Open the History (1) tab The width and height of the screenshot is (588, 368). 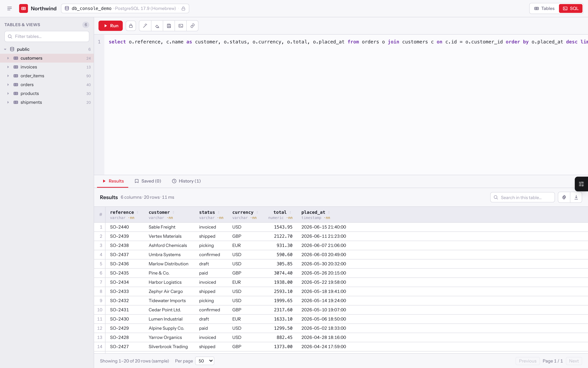186,181
